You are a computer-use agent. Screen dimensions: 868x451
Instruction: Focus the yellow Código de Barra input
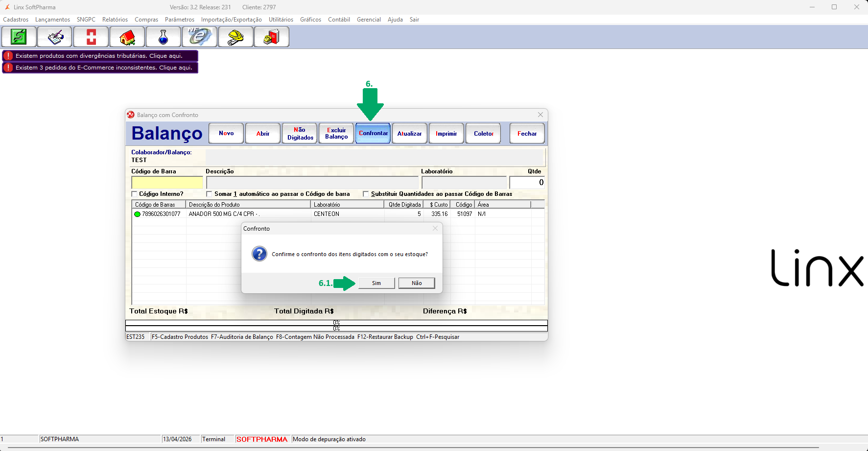point(167,183)
